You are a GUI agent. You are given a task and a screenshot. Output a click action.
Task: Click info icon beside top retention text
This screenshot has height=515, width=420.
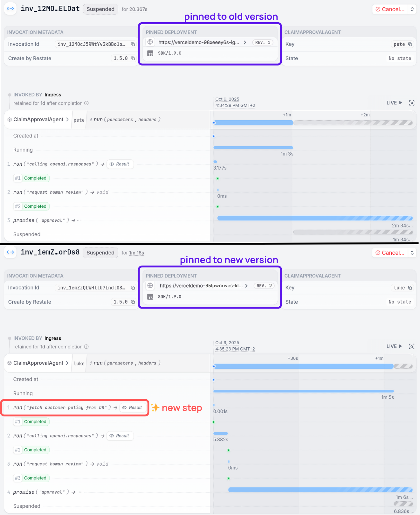click(86, 103)
